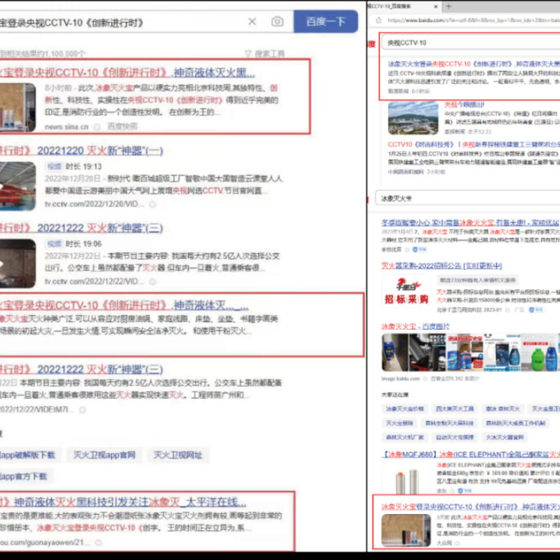560x560 pixels.
Task: Open image search via the camera icon
Action: click(277, 22)
